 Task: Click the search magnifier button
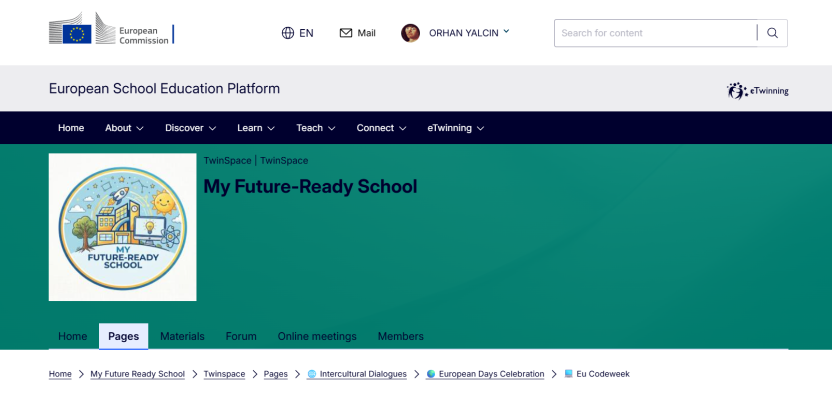click(x=772, y=33)
